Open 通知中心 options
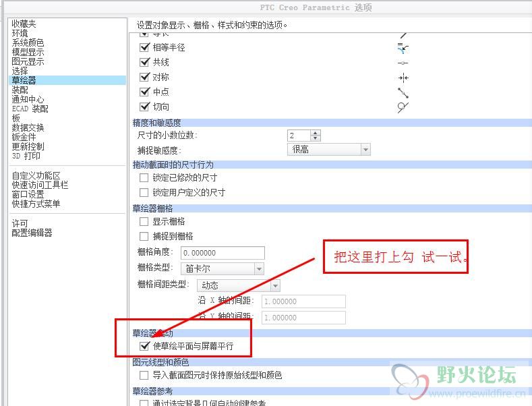Viewport: 532px width, 406px height. click(28, 99)
